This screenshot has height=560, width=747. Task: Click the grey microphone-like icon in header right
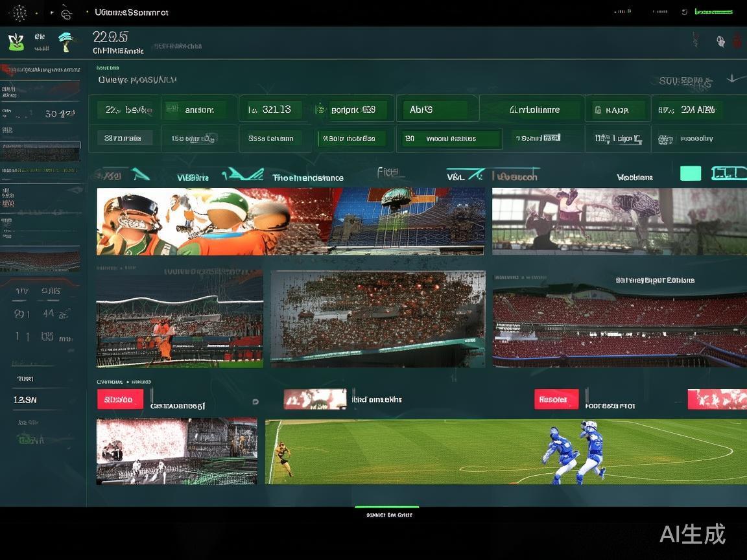pyautogui.click(x=720, y=41)
